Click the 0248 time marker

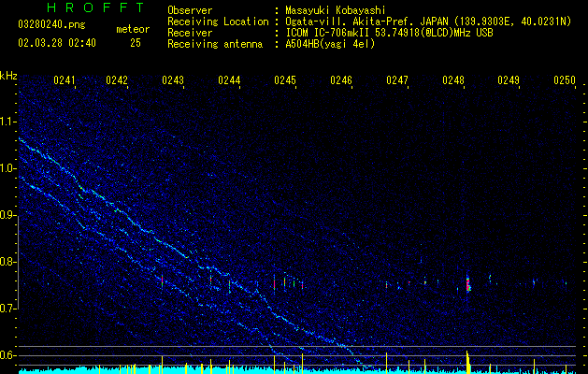tap(453, 80)
